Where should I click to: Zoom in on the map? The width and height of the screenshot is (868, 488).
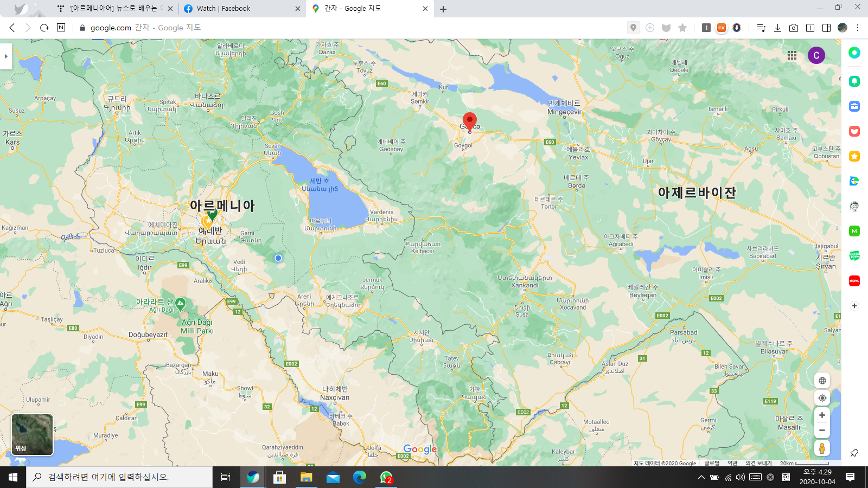tap(822, 415)
